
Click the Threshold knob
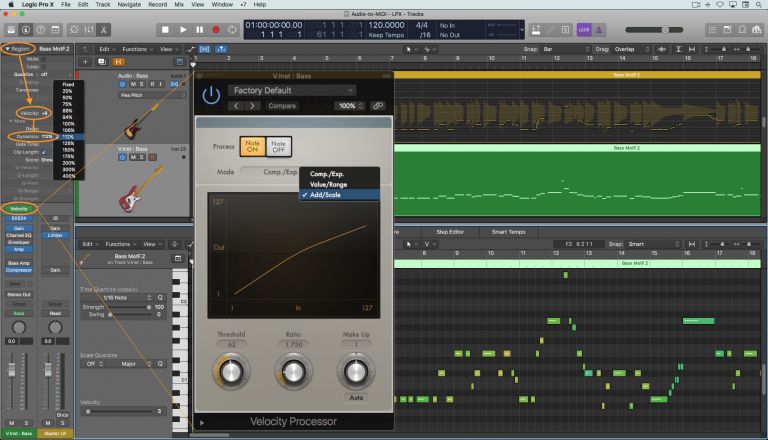pyautogui.click(x=231, y=372)
